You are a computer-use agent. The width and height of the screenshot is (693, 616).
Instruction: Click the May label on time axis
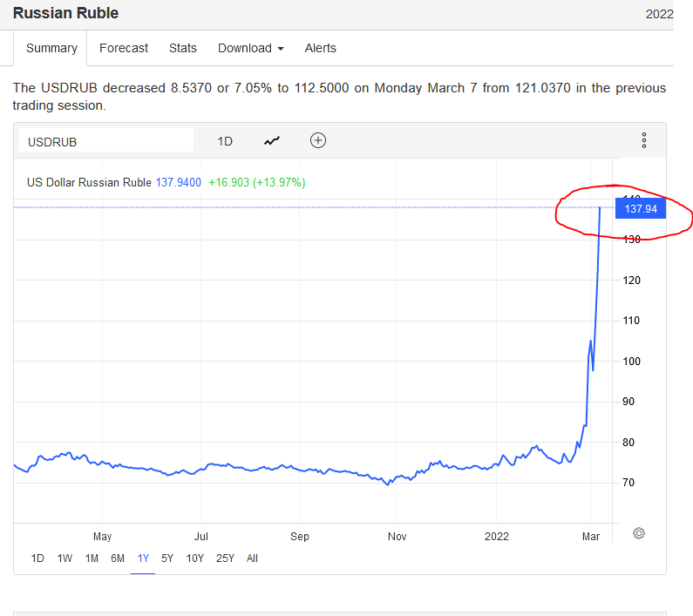(x=103, y=537)
